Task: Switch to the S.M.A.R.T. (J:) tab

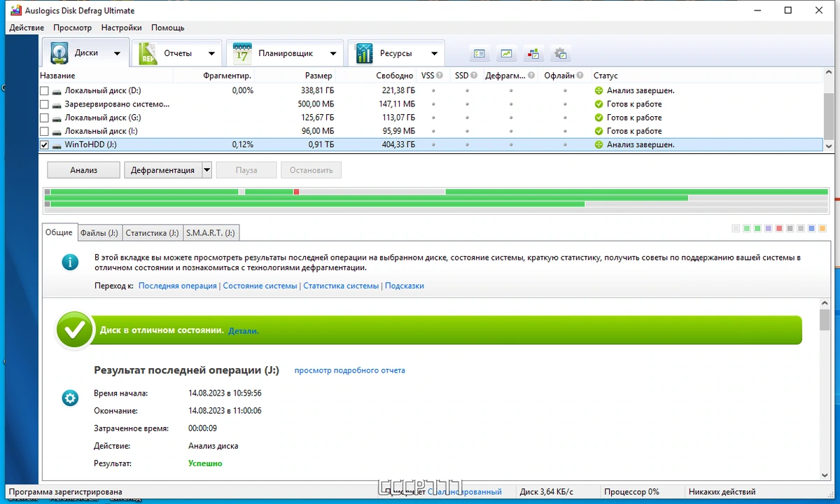Action: coord(211,232)
